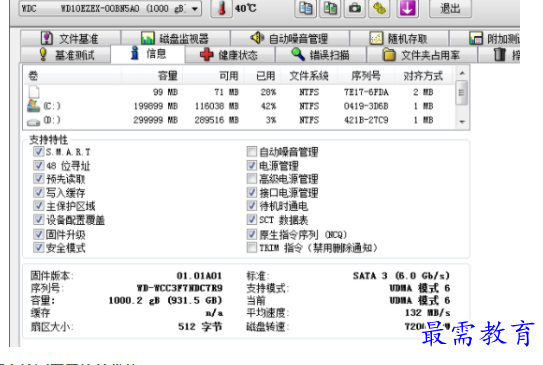Click the firmware version 01.01A01 value
This screenshot has width=543, height=365.
(199, 276)
